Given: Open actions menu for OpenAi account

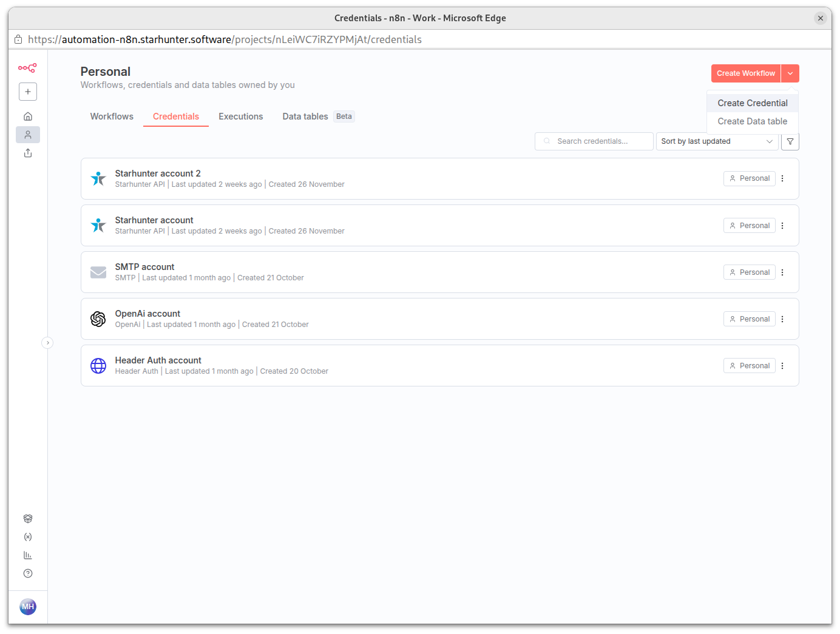Looking at the screenshot, I should click(782, 319).
